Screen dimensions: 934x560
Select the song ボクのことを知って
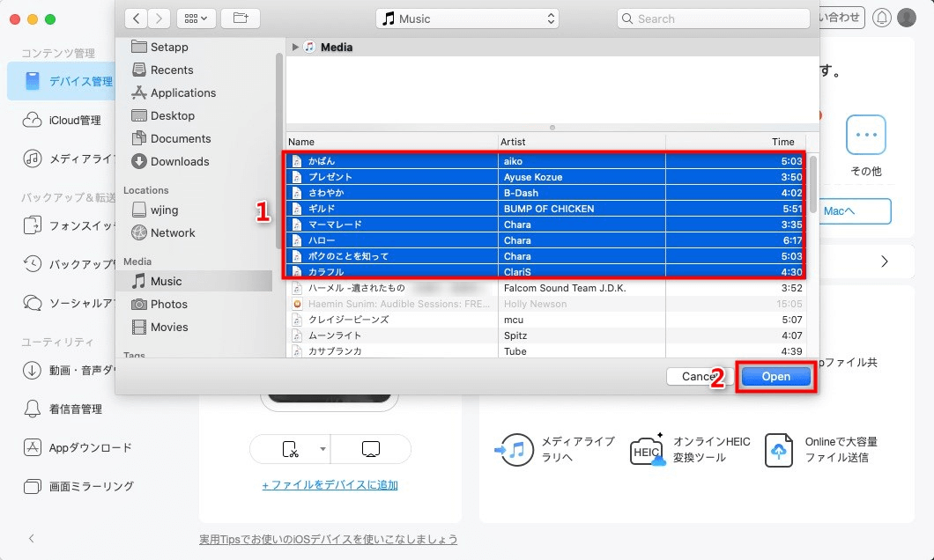click(x=545, y=256)
